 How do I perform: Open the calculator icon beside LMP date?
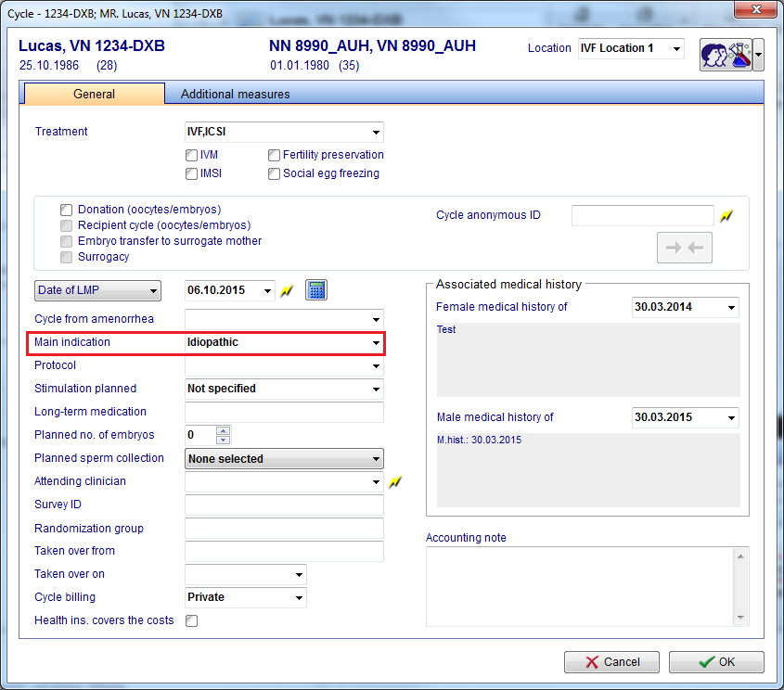coord(316,290)
